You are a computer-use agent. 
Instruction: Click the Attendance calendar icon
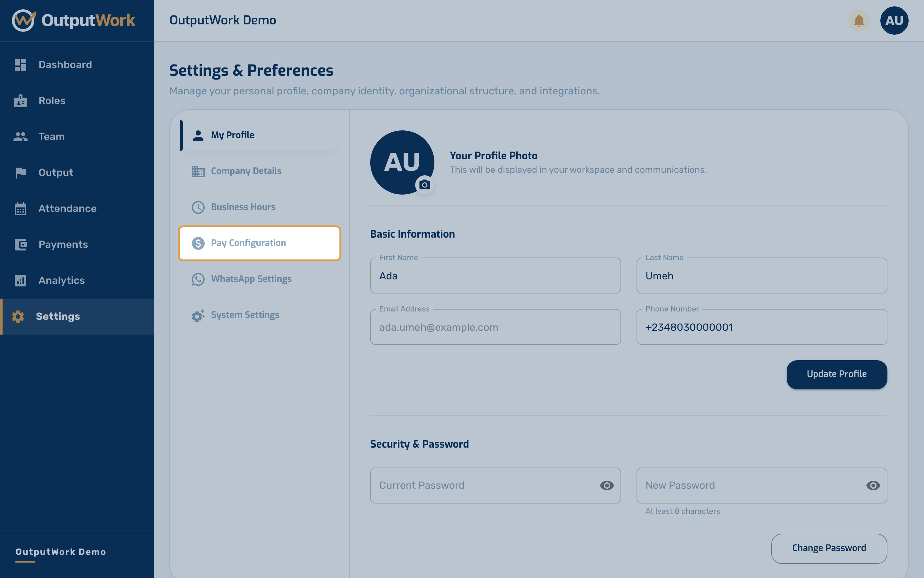click(x=21, y=209)
